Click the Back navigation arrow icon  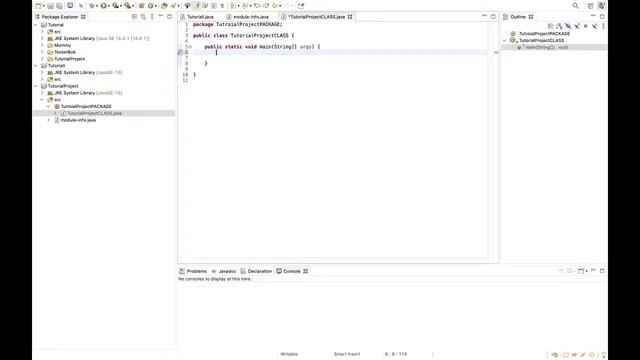(x=275, y=6)
